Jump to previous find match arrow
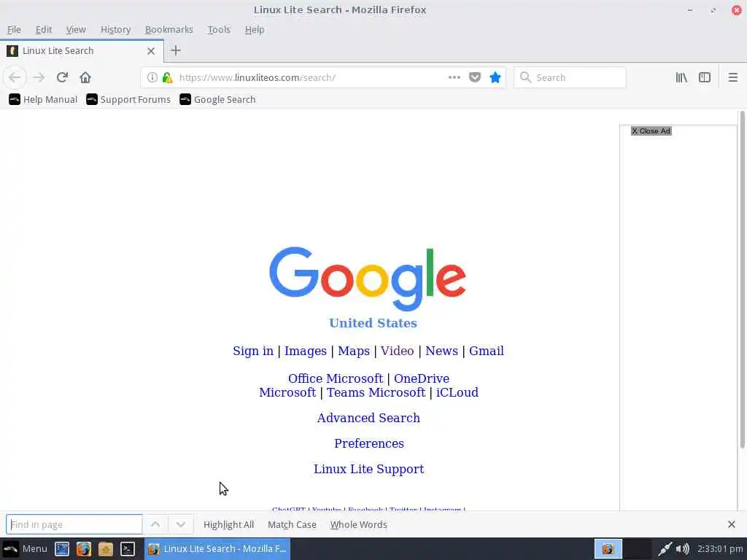 tap(155, 524)
